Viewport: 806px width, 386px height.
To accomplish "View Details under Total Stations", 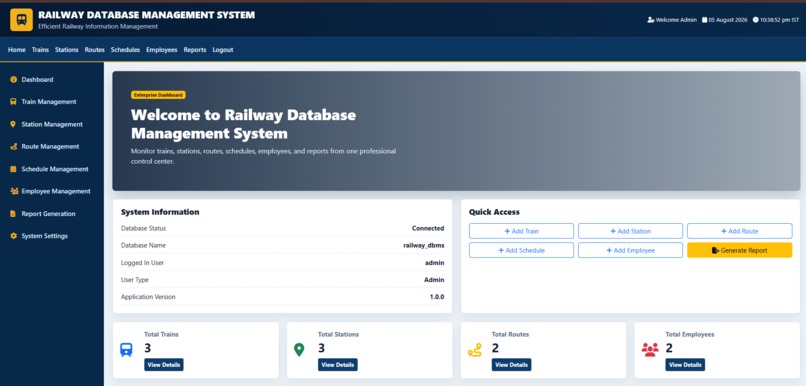I will (338, 365).
